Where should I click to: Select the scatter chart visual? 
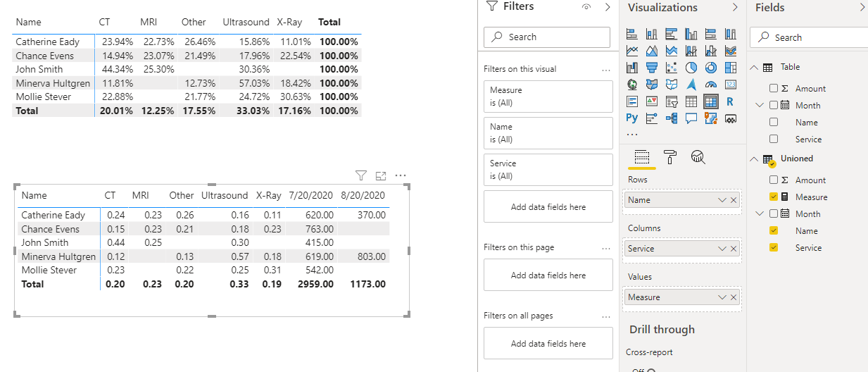(671, 68)
